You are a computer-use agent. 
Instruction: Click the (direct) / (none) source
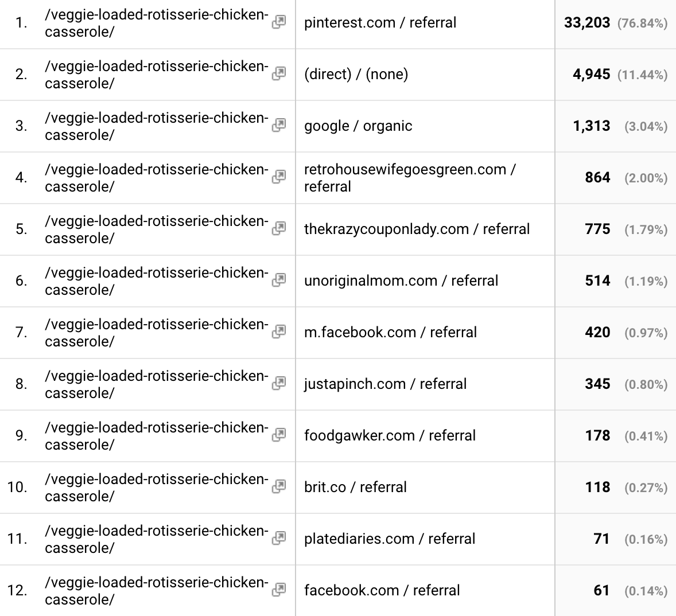356,75
